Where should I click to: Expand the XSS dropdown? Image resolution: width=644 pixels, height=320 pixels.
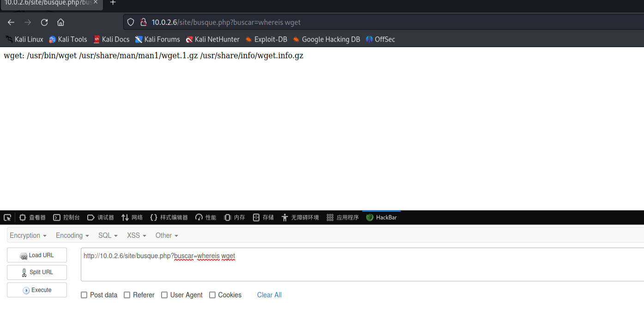pyautogui.click(x=137, y=235)
